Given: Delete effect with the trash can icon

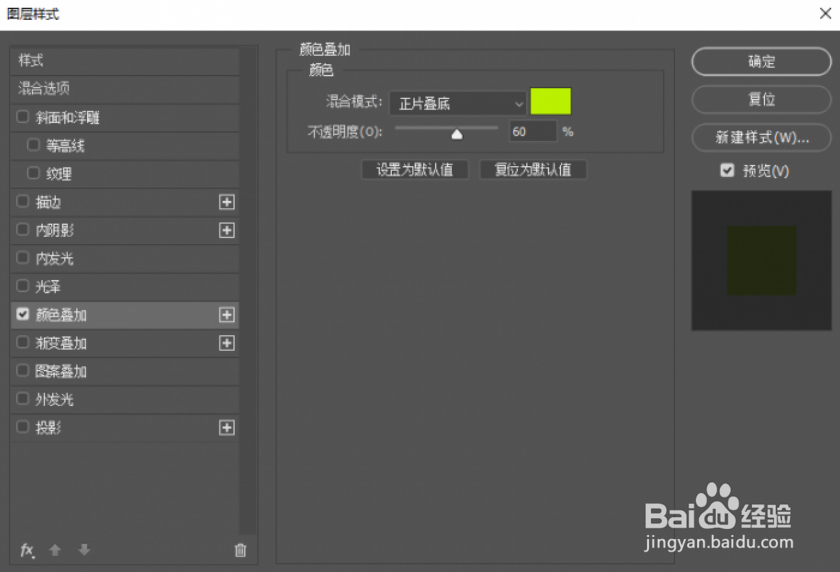Looking at the screenshot, I should click(241, 550).
